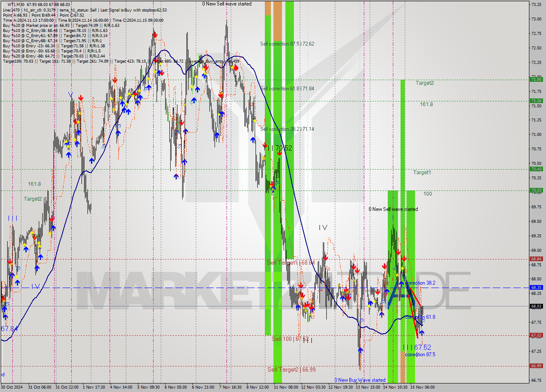Click the 66.75 price axis value
Viewport: 546px width, 392px height.
[x=536, y=380]
